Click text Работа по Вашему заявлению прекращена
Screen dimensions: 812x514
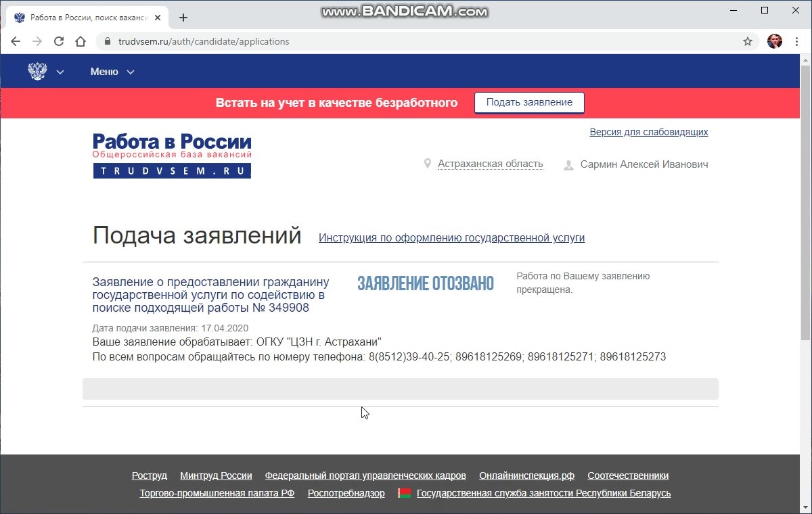pos(583,283)
